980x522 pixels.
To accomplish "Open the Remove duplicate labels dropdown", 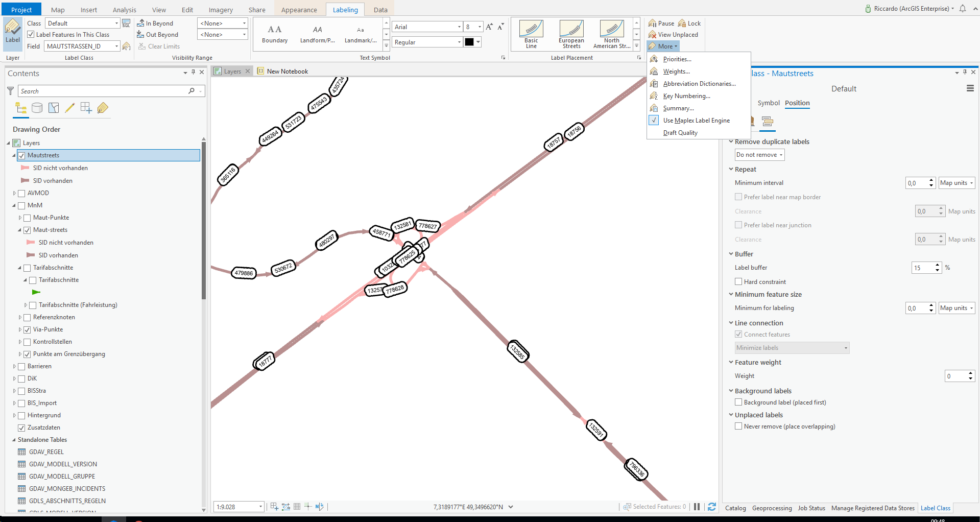I will (x=759, y=155).
